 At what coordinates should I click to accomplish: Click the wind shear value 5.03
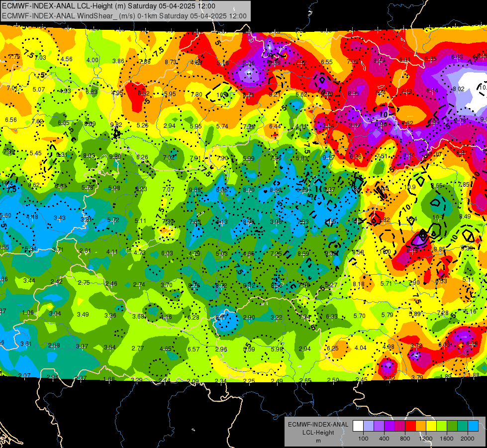click(x=221, y=254)
